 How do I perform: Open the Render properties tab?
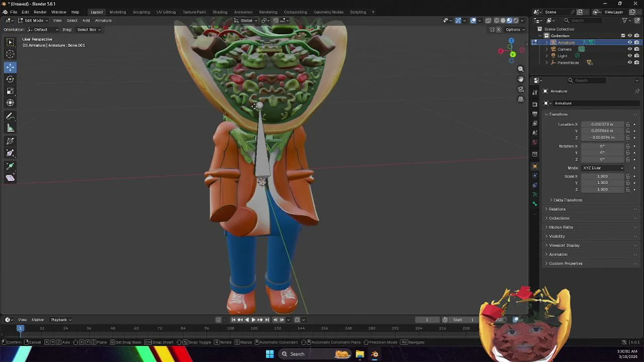point(535,105)
